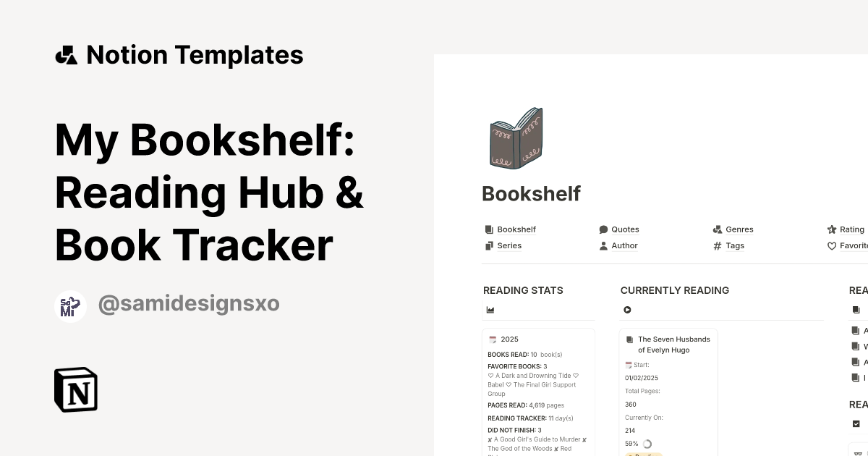Viewport: 868px width, 456px height.
Task: Open the Genres link
Action: point(739,229)
